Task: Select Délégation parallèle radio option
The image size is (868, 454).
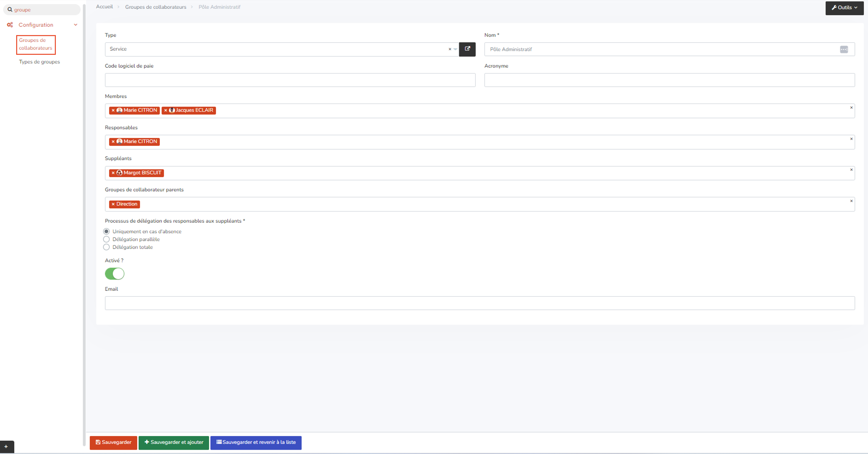Action: click(x=107, y=239)
